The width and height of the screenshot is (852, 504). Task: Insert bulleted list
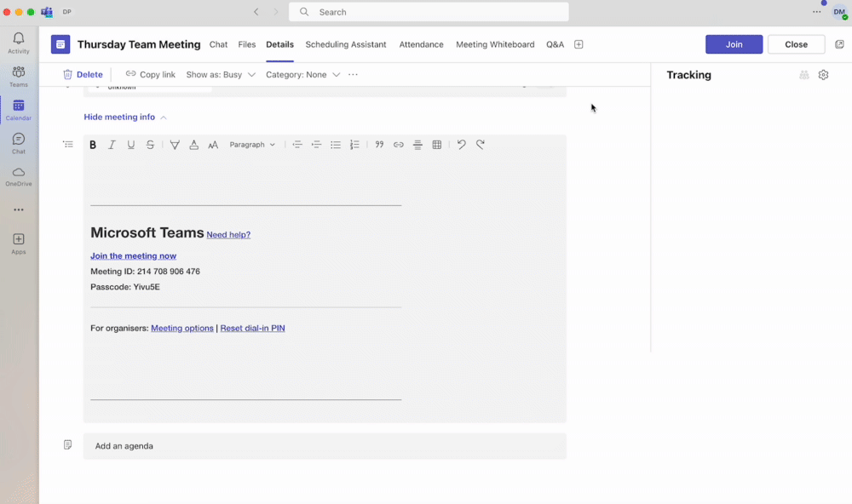click(x=335, y=145)
